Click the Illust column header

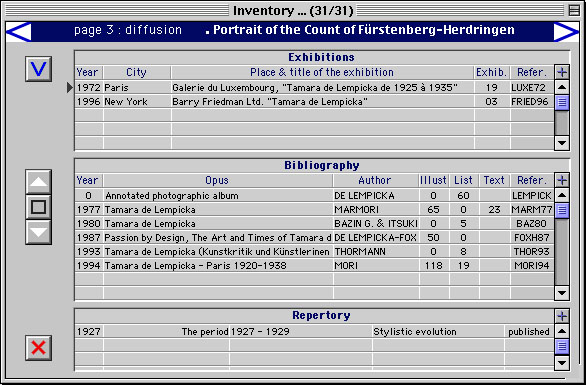434,180
